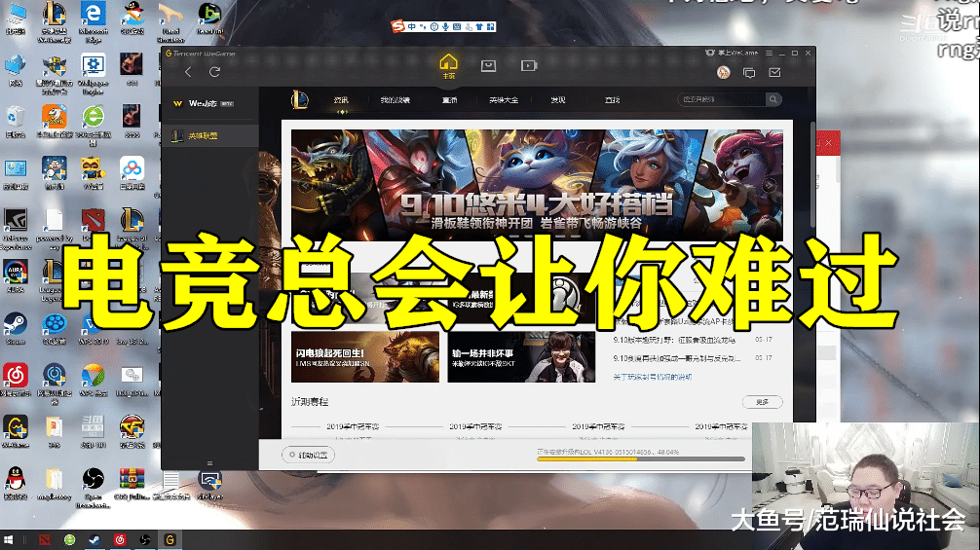The image size is (980, 550).
Task: Open QQ penguin desktop icon
Action: [x=16, y=483]
